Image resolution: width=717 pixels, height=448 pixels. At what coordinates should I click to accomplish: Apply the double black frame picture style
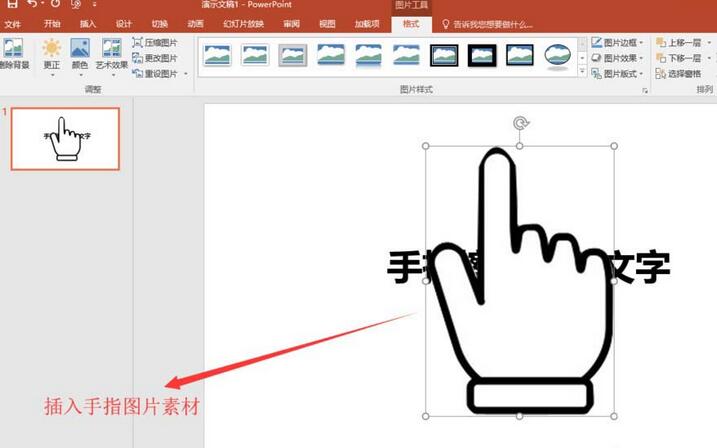point(444,55)
